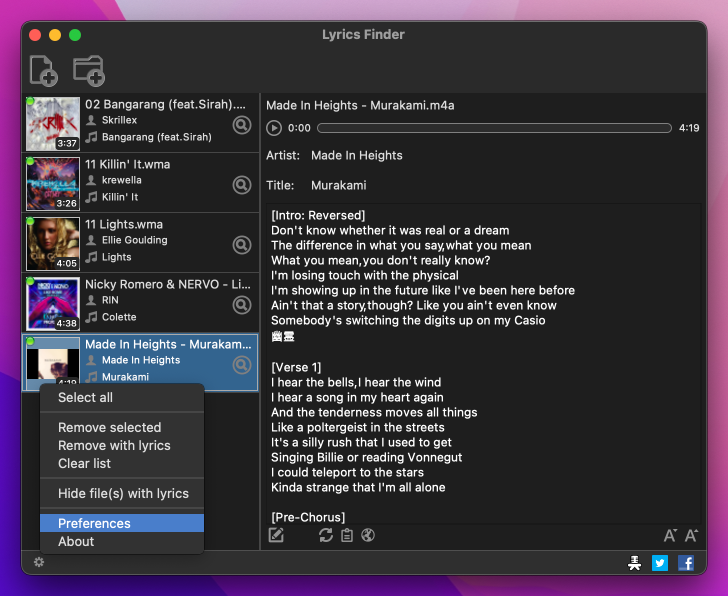Close the Lyrics Finder window
The image size is (728, 596).
pos(35,35)
